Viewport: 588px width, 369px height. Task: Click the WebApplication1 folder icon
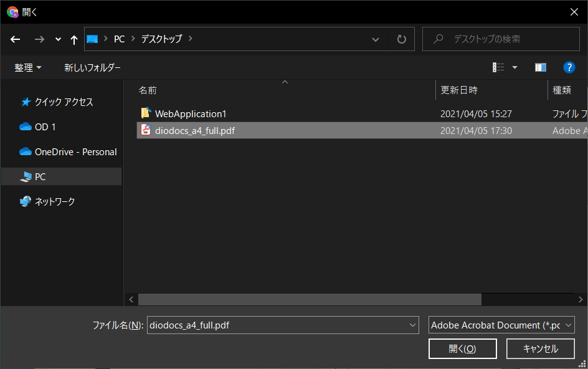tap(146, 113)
